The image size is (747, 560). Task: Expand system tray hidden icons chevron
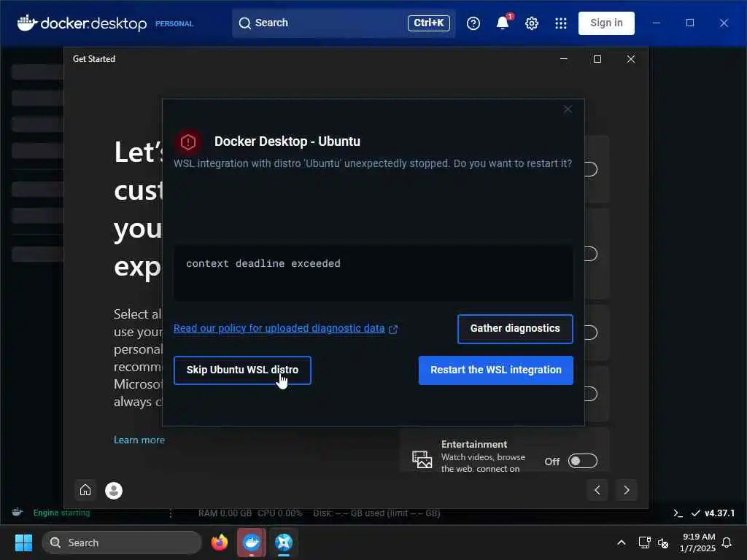click(622, 542)
